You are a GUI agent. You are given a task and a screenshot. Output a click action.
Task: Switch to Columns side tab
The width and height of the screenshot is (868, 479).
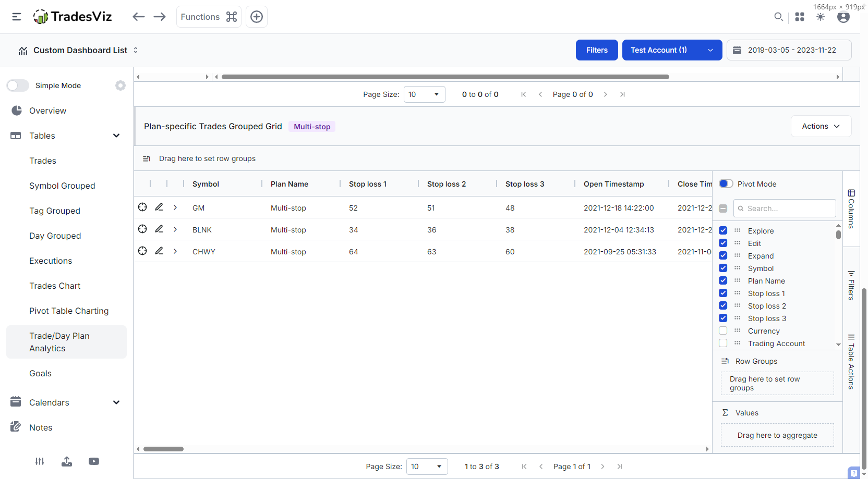tap(851, 208)
